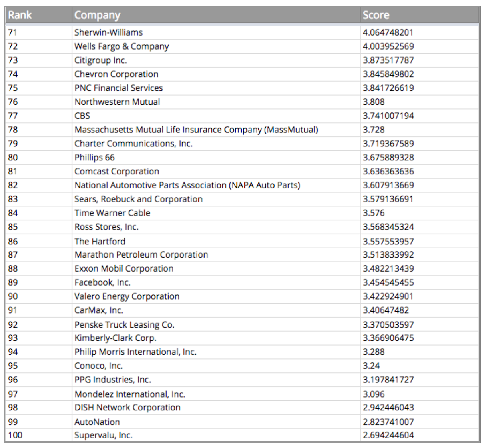This screenshot has width=486, height=448.
Task: Select the score 4.003952569
Action: coord(388,46)
